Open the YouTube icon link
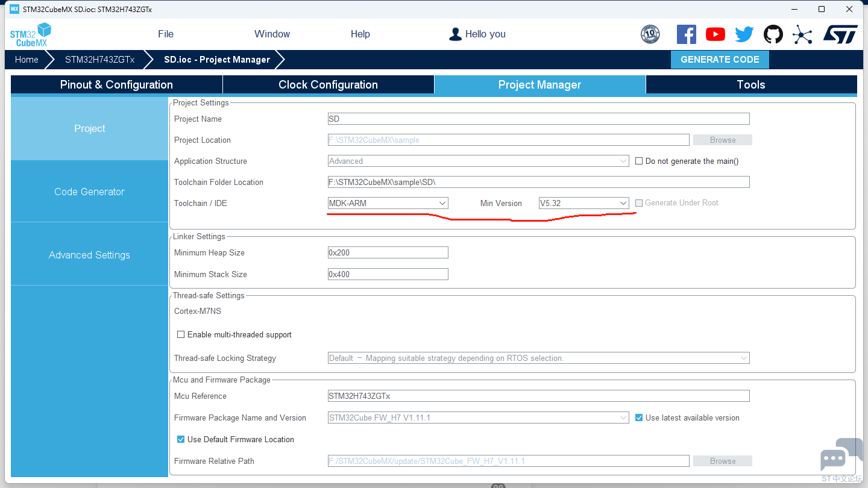 715,34
